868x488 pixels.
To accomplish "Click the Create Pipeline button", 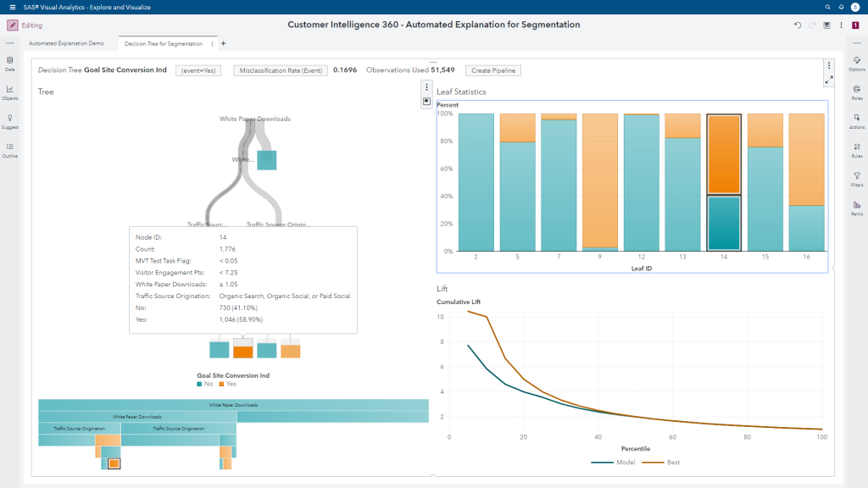I will click(493, 70).
